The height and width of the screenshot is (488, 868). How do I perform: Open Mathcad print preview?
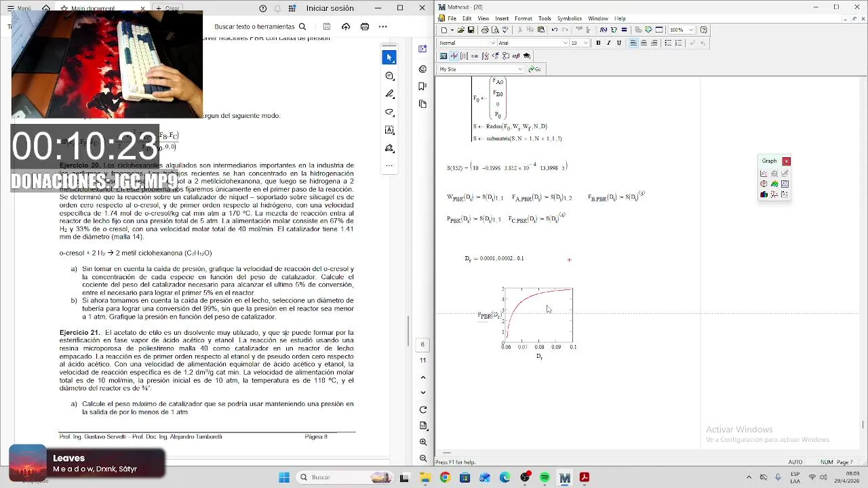point(495,30)
